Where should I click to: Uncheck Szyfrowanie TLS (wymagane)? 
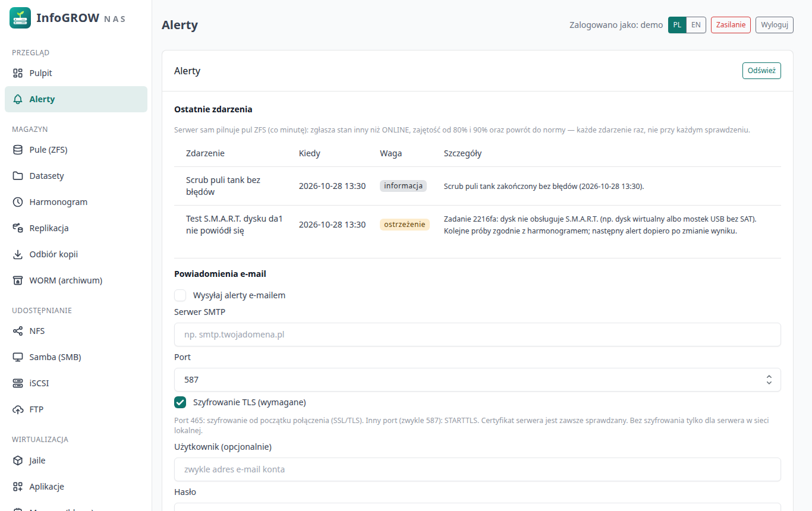coord(180,402)
